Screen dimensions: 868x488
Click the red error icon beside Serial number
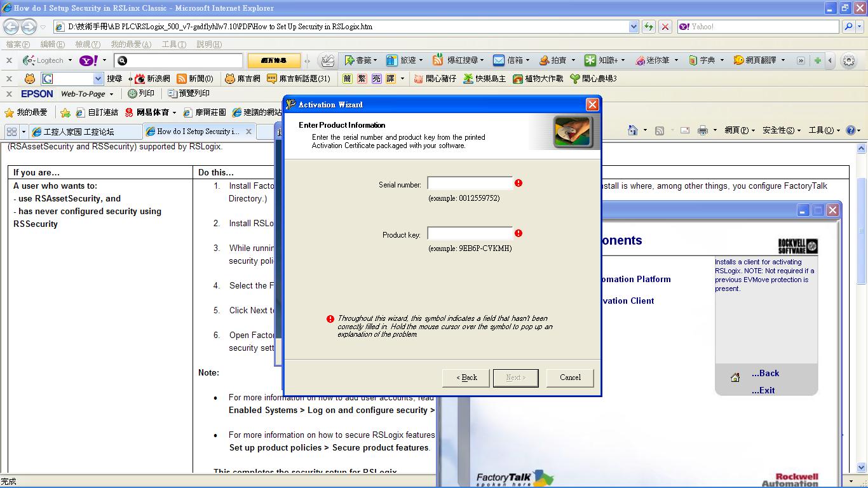click(x=519, y=183)
